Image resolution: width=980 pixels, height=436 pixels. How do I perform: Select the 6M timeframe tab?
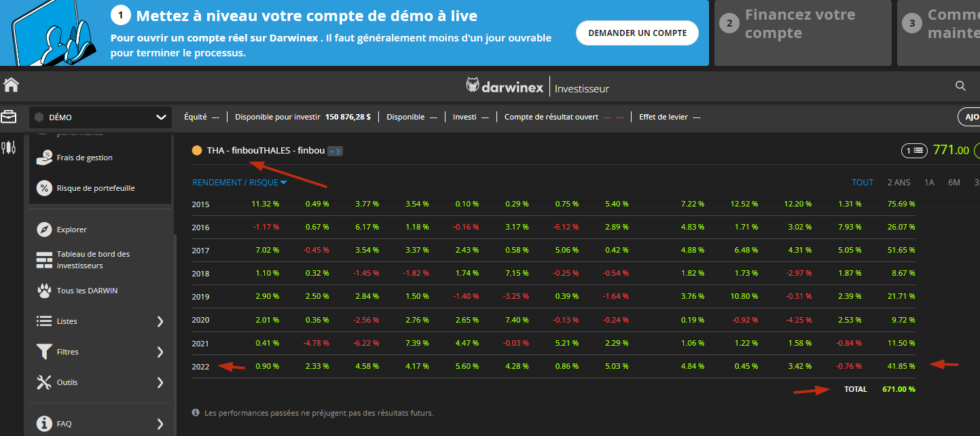coord(954,182)
